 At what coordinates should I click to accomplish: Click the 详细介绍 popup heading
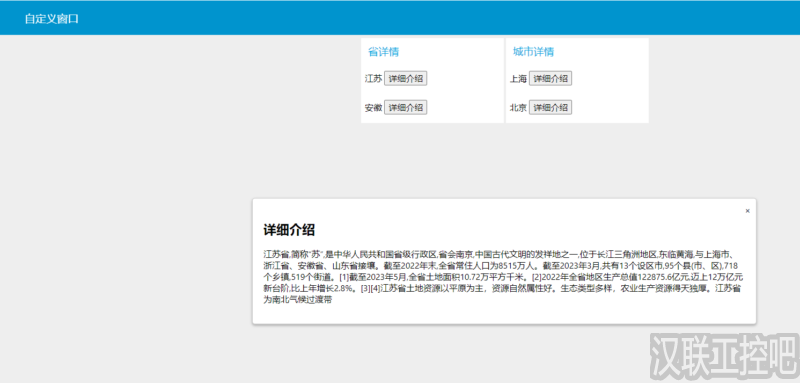(x=289, y=230)
